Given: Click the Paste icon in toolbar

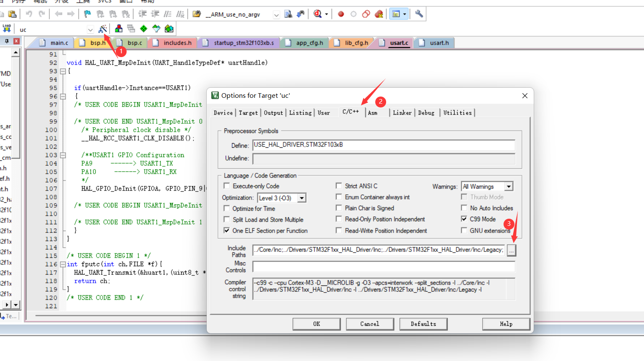Looking at the screenshot, I should (x=12, y=14).
